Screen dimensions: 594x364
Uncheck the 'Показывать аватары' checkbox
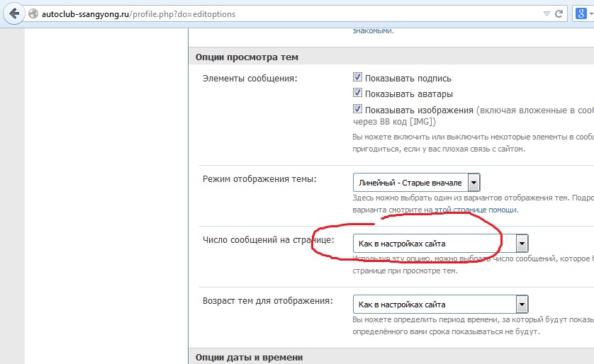tap(358, 93)
